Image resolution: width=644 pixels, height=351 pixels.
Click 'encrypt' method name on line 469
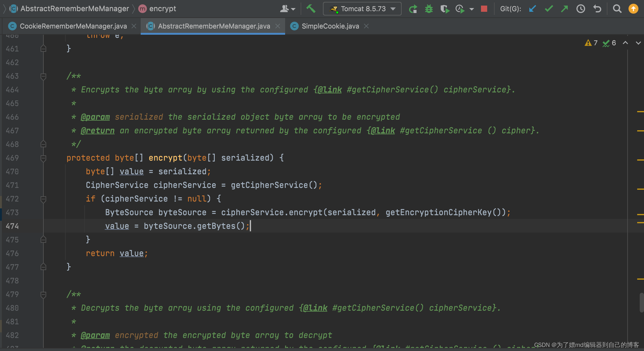pyautogui.click(x=165, y=158)
